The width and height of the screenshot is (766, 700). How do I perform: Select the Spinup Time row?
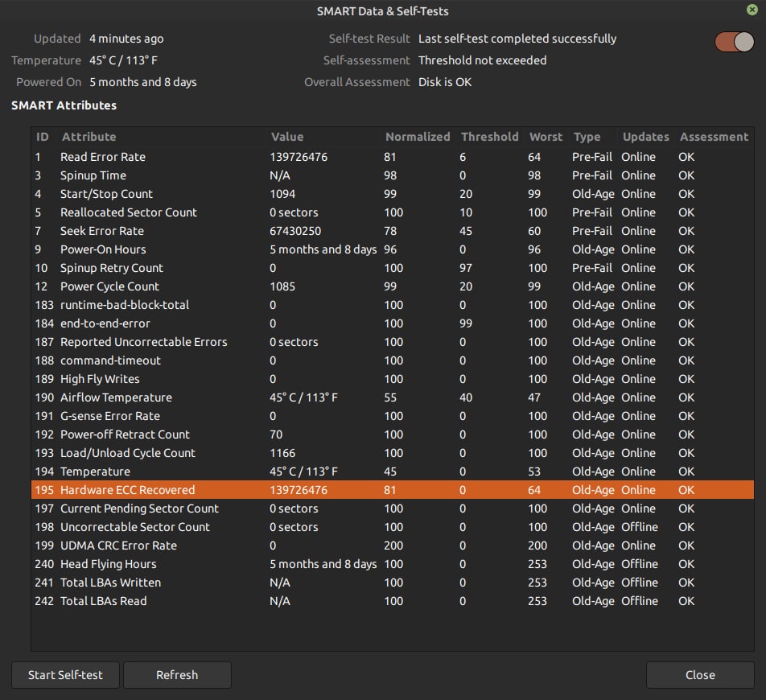pyautogui.click(x=393, y=175)
